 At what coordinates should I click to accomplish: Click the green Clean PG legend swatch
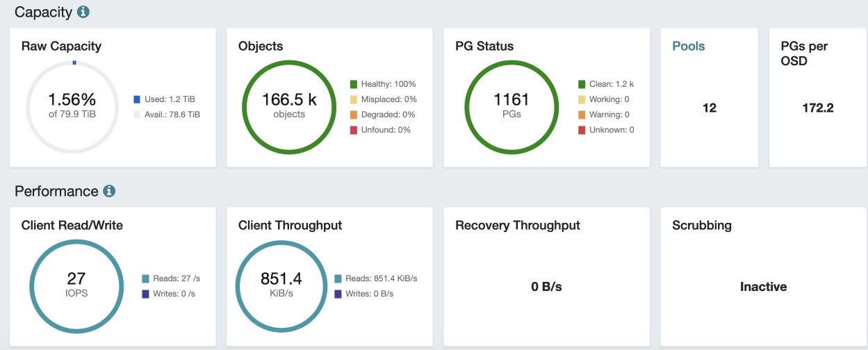582,84
